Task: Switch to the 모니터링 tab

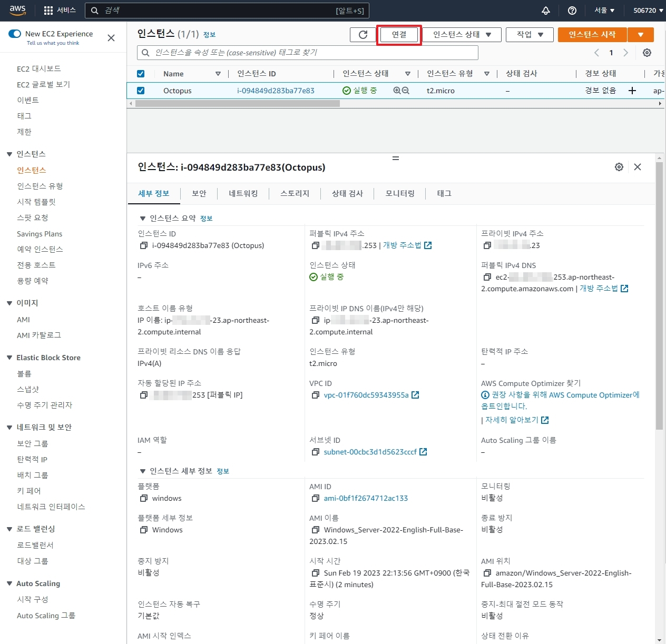Action: point(400,193)
